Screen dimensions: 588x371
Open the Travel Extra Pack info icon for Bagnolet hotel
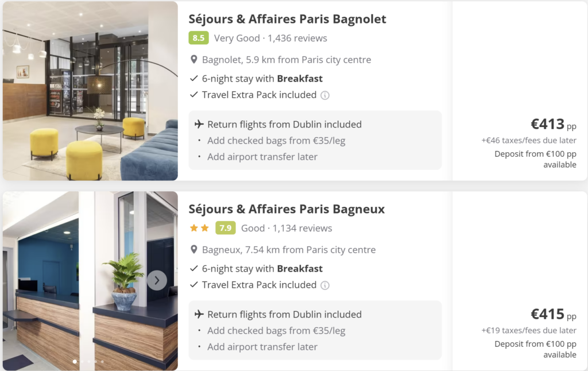[325, 95]
